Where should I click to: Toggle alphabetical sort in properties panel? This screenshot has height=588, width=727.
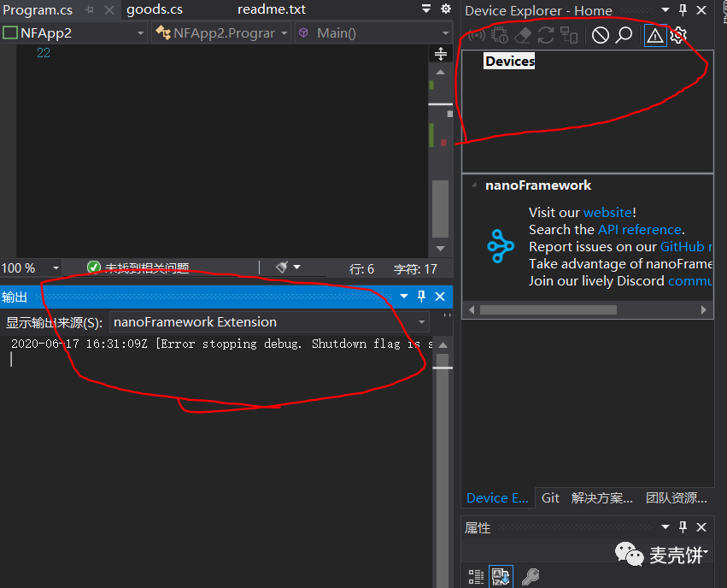pos(501,576)
